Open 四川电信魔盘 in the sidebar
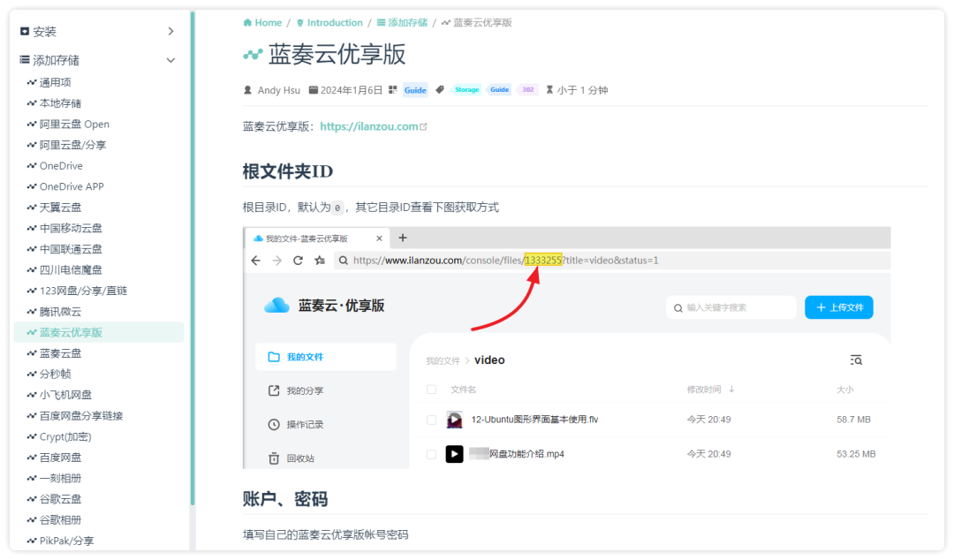 (99, 269)
